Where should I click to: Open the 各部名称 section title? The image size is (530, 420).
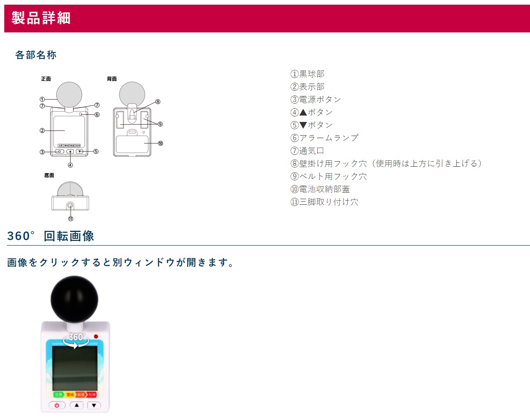(37, 55)
